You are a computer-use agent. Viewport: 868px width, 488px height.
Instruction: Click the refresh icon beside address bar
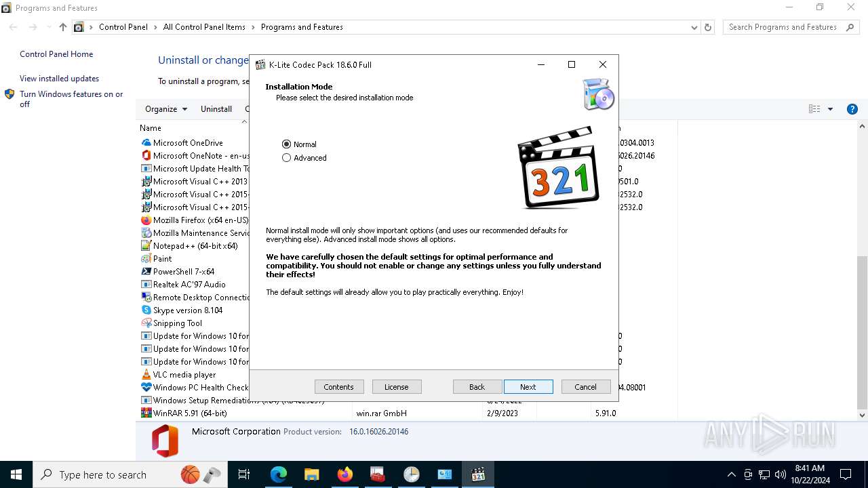coord(708,27)
